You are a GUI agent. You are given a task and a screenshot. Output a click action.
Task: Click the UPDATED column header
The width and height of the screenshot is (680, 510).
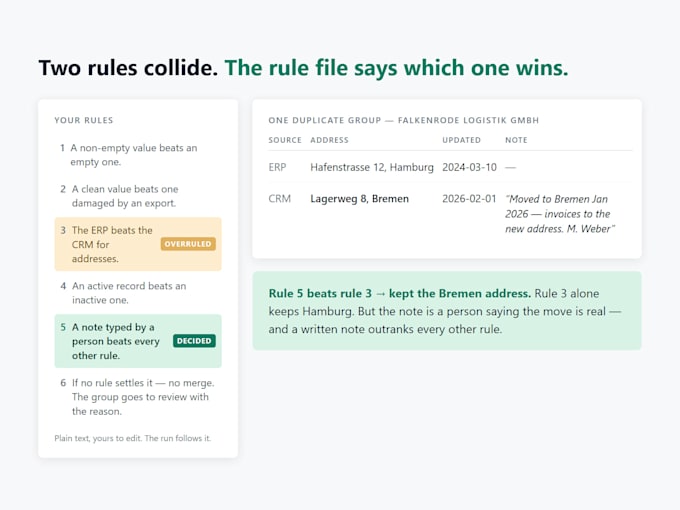click(x=461, y=140)
